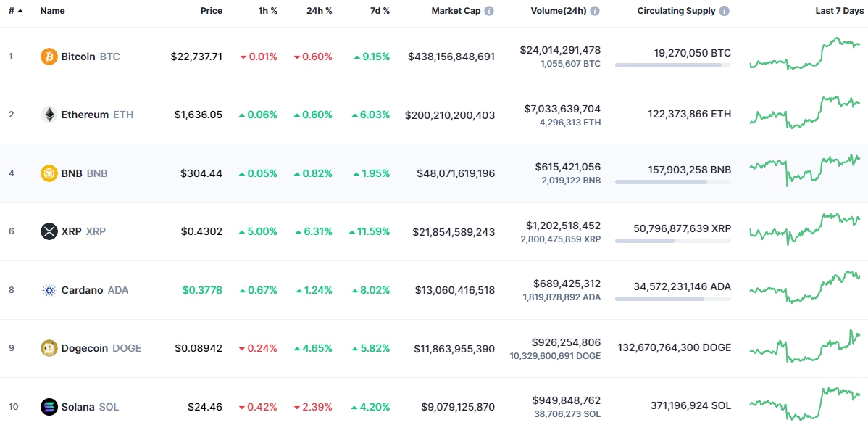The width and height of the screenshot is (868, 433).
Task: Open Bitcoin 7-day sparkline chart
Action: tap(805, 54)
